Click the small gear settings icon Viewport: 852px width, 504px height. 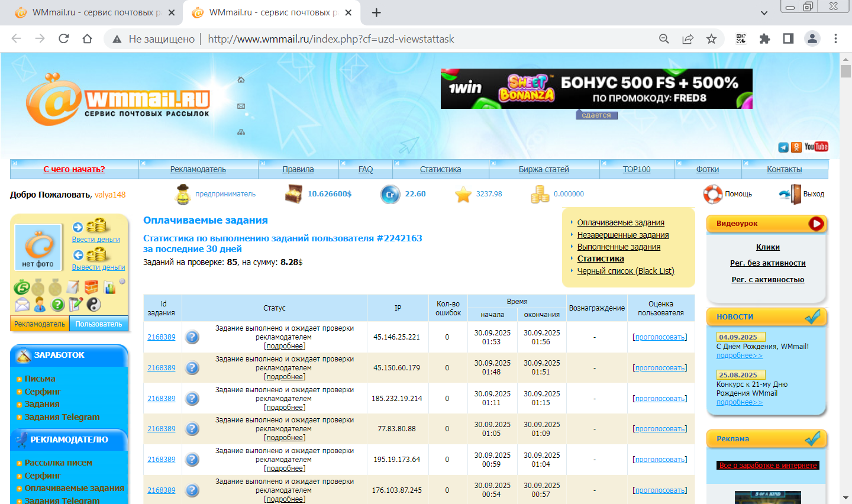point(122,282)
